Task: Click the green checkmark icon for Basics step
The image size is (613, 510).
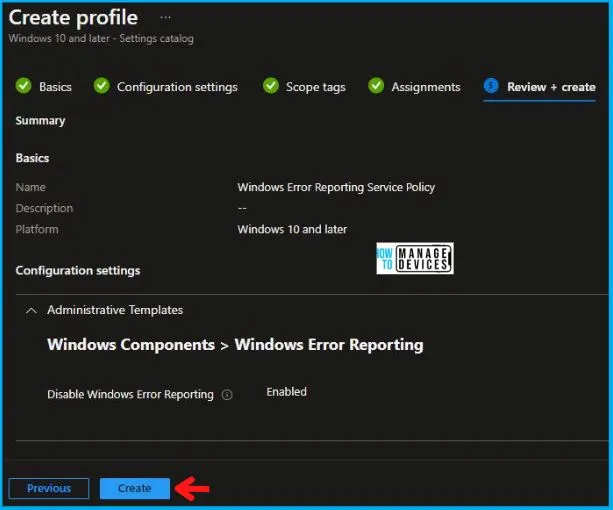Action: click(23, 86)
